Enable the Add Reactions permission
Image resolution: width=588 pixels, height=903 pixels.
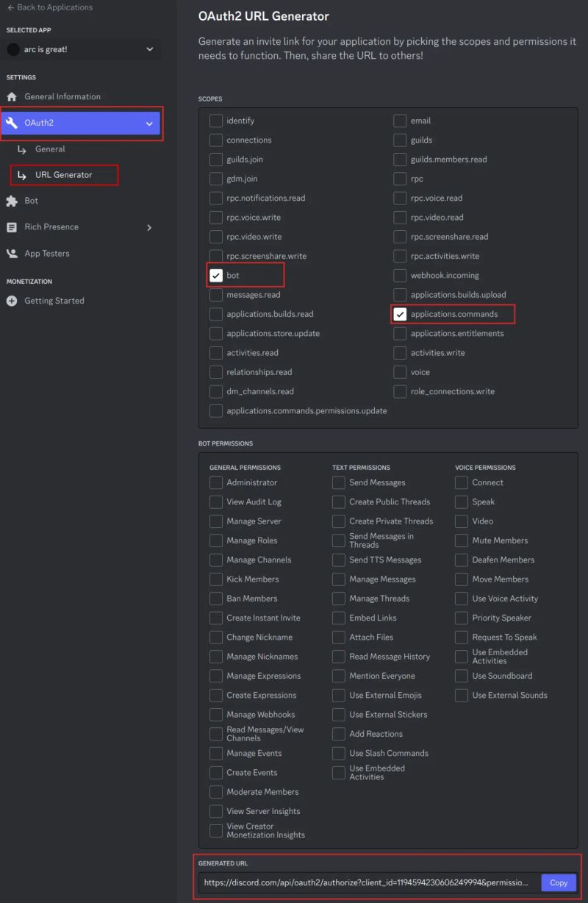tap(339, 734)
